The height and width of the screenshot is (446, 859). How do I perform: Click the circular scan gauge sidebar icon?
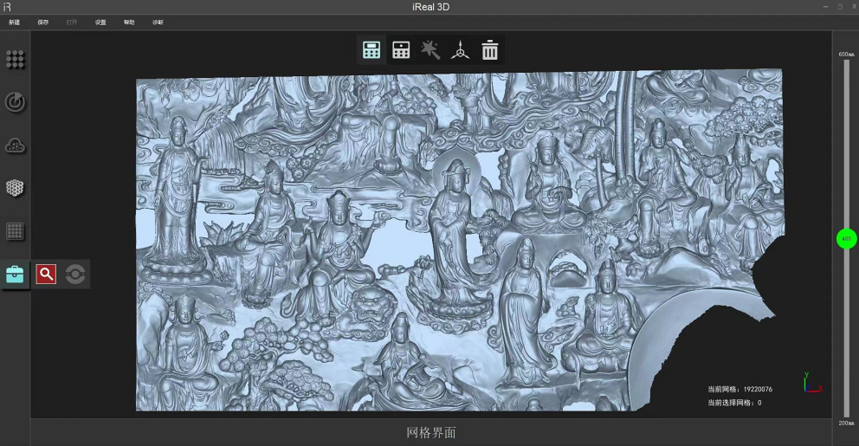coord(15,102)
